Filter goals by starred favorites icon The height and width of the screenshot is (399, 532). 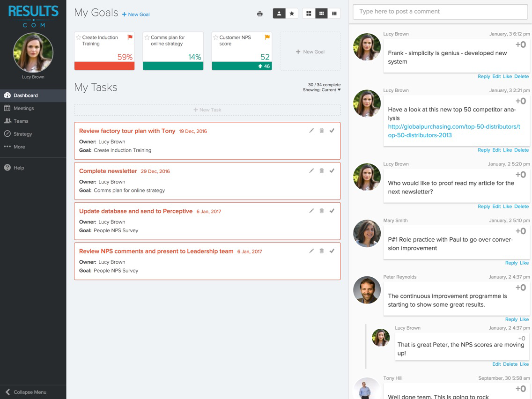pyautogui.click(x=292, y=14)
